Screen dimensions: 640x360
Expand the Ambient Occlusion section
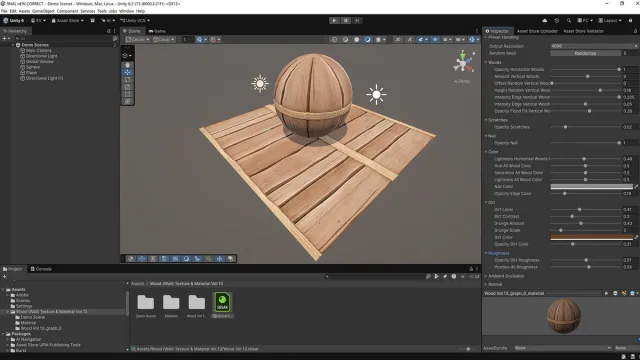click(x=486, y=276)
